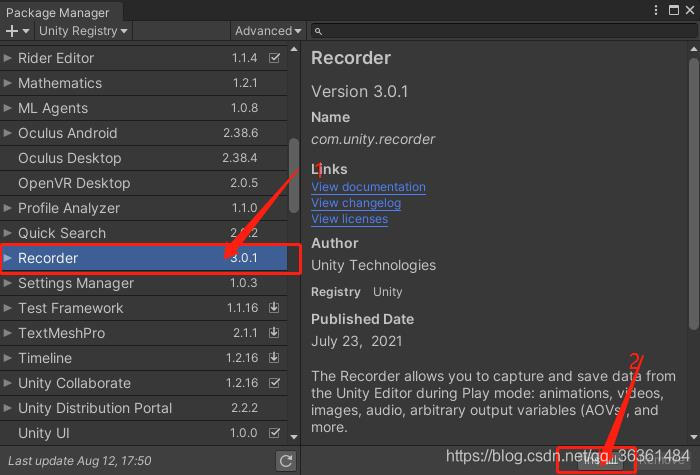700x475 pixels.
Task: Open the Advanced dropdown menu
Action: 268,31
